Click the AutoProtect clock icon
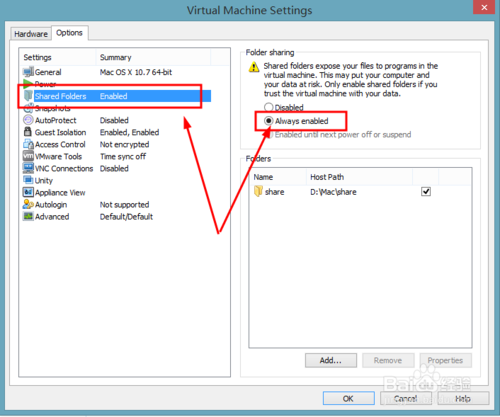Image resolution: width=500 pixels, height=417 pixels. 28,120
